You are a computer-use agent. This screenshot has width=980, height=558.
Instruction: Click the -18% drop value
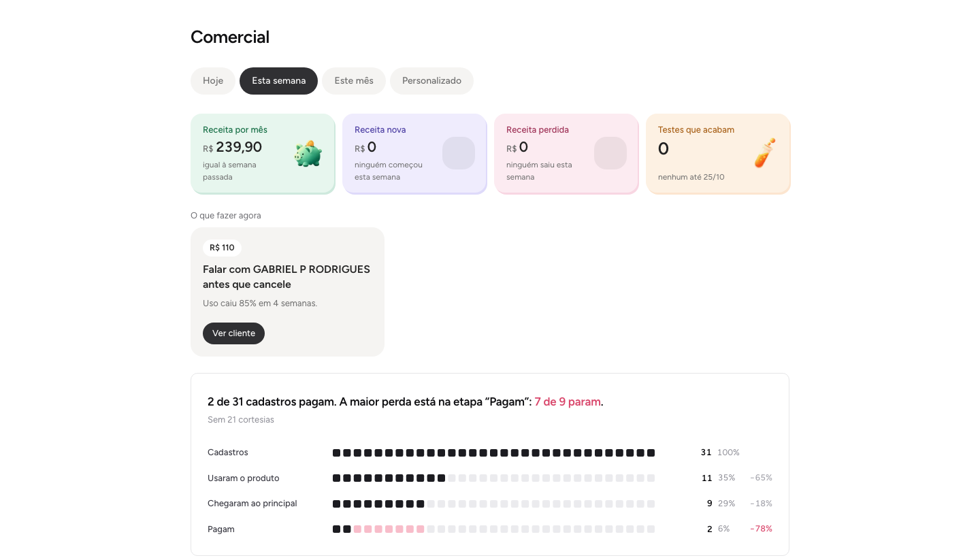pos(761,504)
